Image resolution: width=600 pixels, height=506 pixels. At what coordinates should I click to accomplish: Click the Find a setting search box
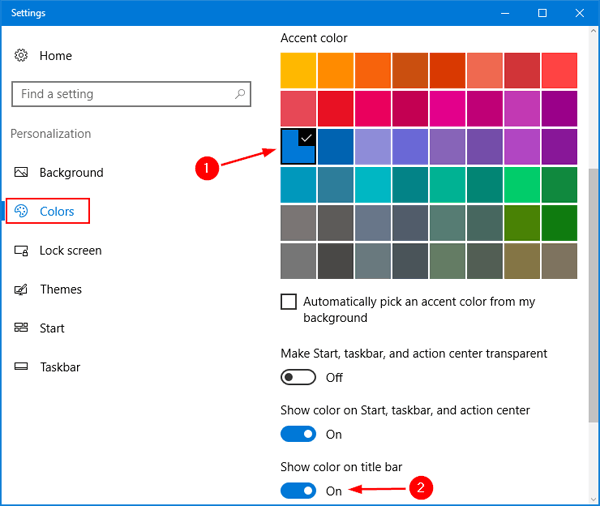click(x=120, y=94)
